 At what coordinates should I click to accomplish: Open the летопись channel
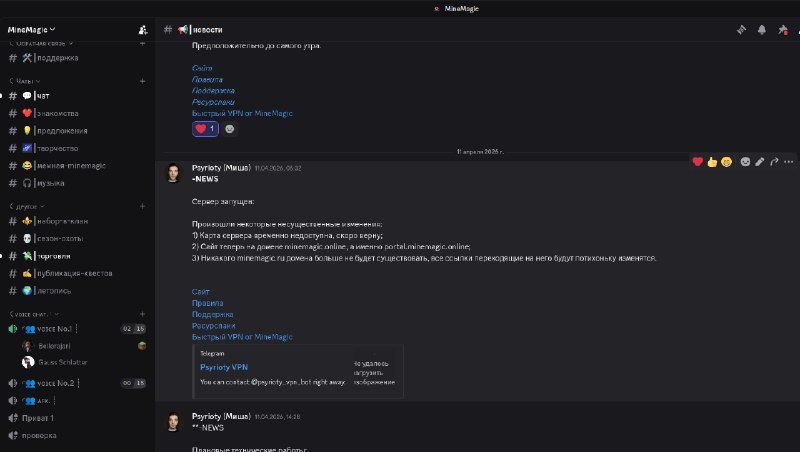click(77, 291)
